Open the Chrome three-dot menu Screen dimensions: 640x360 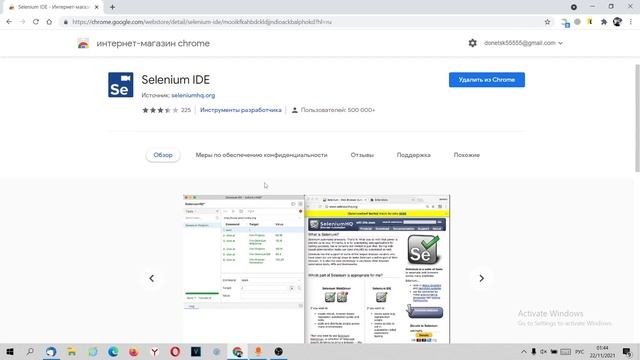coord(631,22)
